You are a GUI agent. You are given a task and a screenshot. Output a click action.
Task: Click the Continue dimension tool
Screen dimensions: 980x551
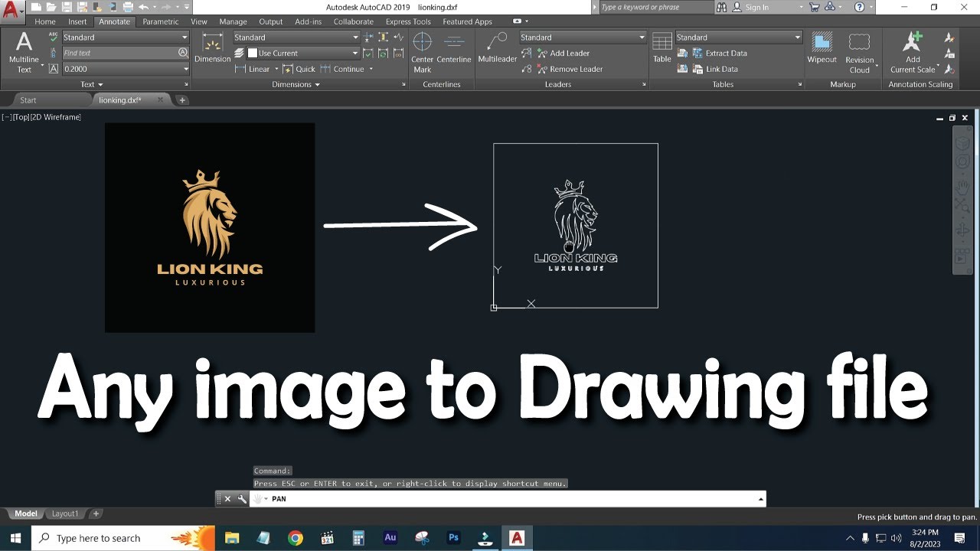(343, 69)
